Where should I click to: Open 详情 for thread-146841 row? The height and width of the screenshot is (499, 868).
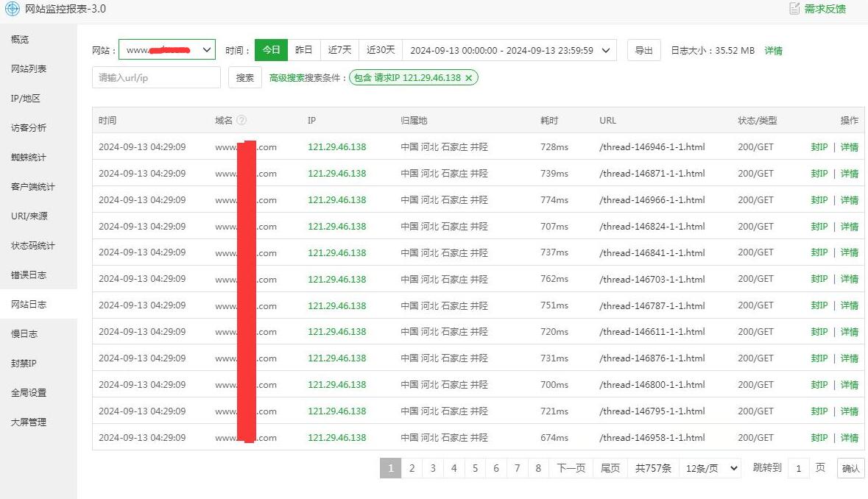point(849,252)
